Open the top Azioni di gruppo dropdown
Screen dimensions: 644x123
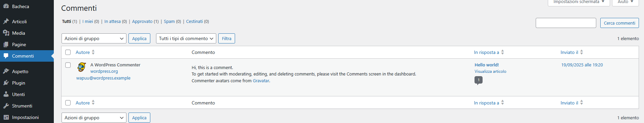[x=94, y=38]
